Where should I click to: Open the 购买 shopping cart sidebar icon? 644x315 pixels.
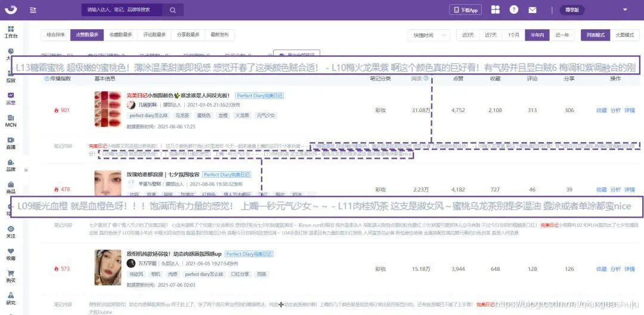point(11,276)
